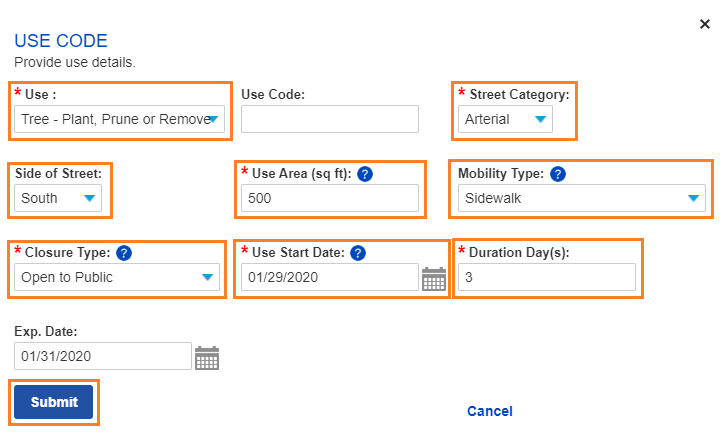Screen dimensions: 728x446
Task: Focus the Use Area (sq ft) field
Action: pos(329,198)
